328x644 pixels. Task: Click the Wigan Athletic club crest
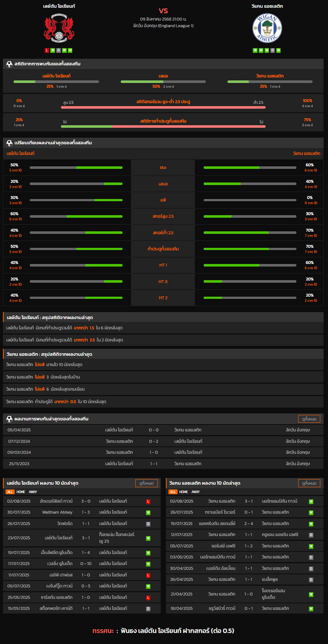coord(267,28)
